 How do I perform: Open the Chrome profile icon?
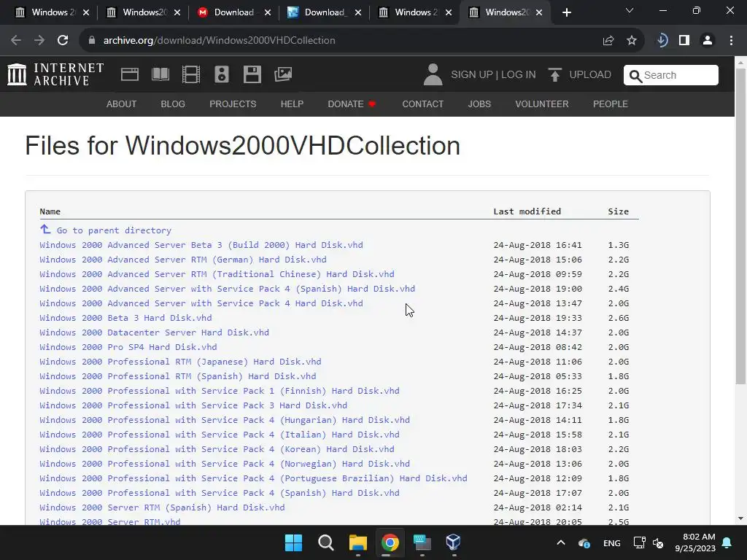[x=708, y=41]
